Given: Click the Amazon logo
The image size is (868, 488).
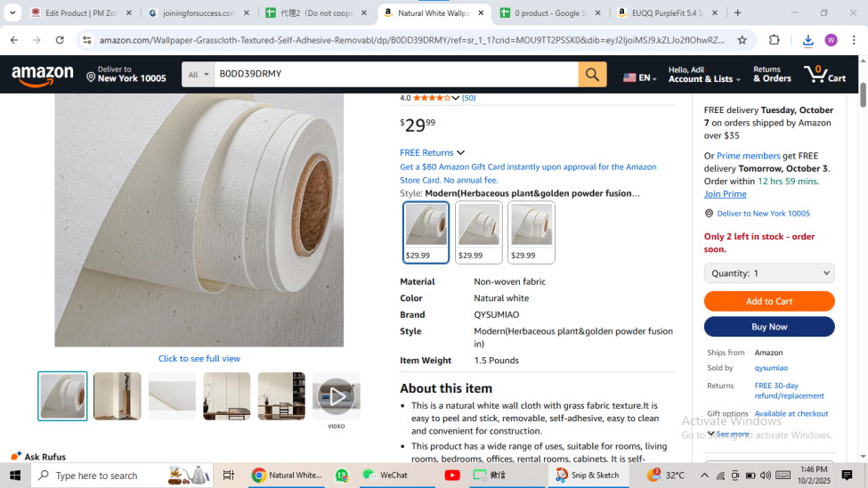Looking at the screenshot, I should pyautogui.click(x=42, y=75).
